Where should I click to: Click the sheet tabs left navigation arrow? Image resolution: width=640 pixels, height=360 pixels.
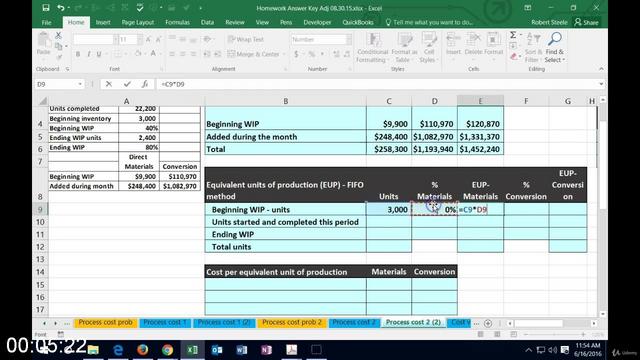click(44, 323)
